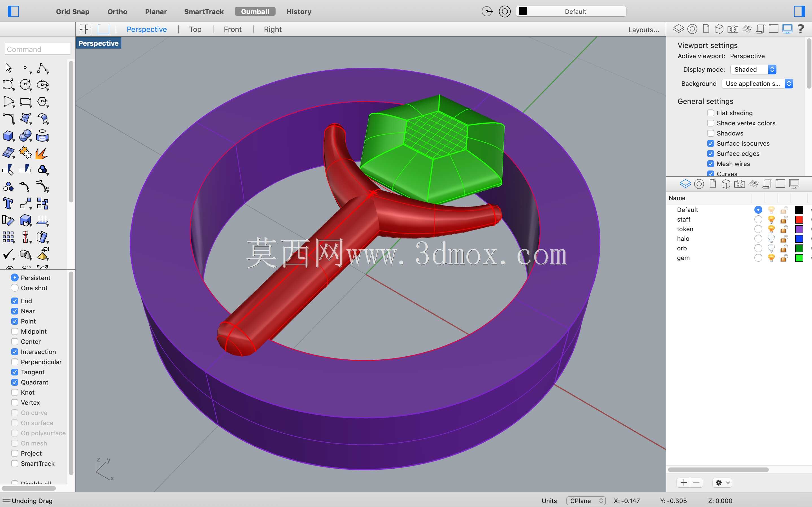Screen dimensions: 812x507
Task: Enable Flat shading checkbox
Action: [x=710, y=113]
